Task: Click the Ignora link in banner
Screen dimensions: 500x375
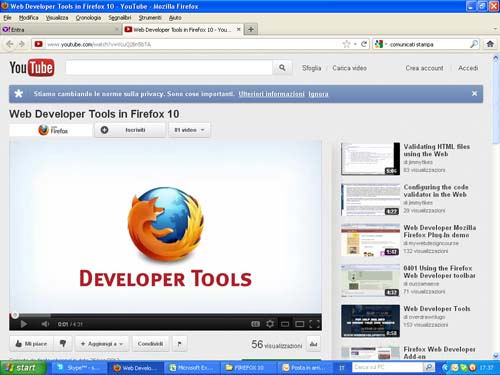Action: pos(318,94)
